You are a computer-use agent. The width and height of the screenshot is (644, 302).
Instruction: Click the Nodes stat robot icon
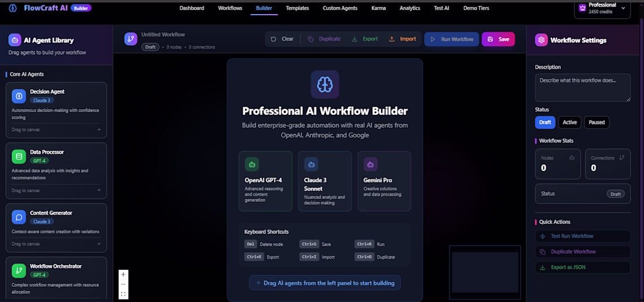[572, 158]
